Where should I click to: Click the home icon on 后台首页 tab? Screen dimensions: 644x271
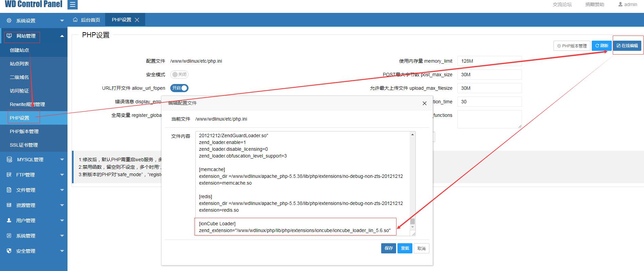pos(75,20)
